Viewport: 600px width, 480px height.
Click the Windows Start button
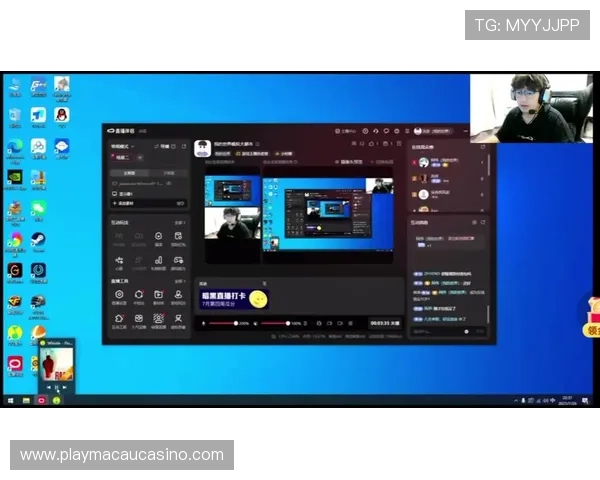click(x=10, y=400)
